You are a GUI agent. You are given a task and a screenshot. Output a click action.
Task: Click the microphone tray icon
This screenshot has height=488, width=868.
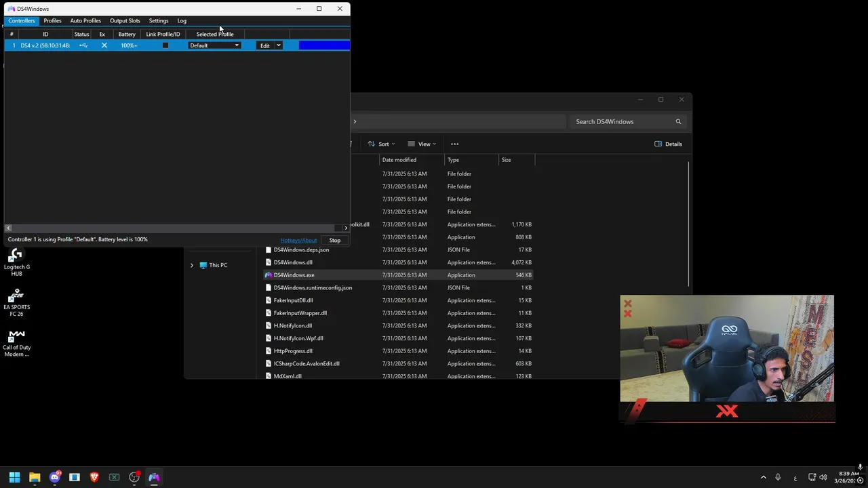[x=778, y=477]
